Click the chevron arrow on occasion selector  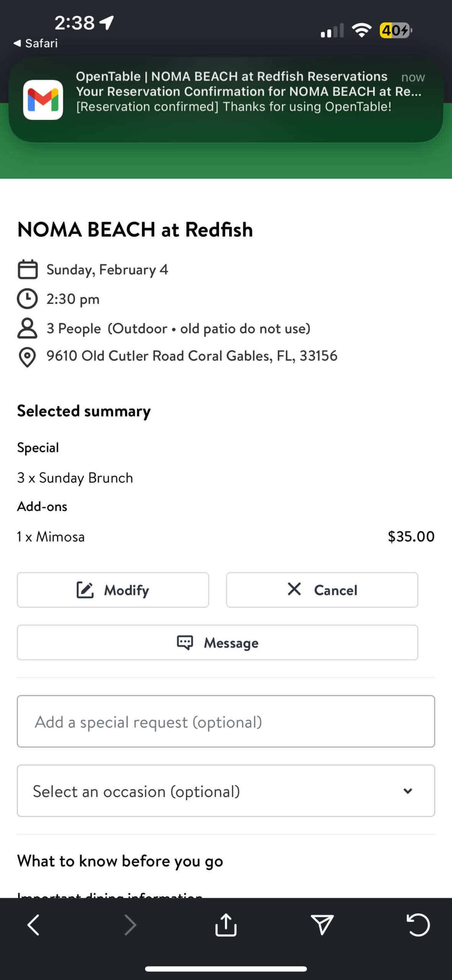pos(408,791)
